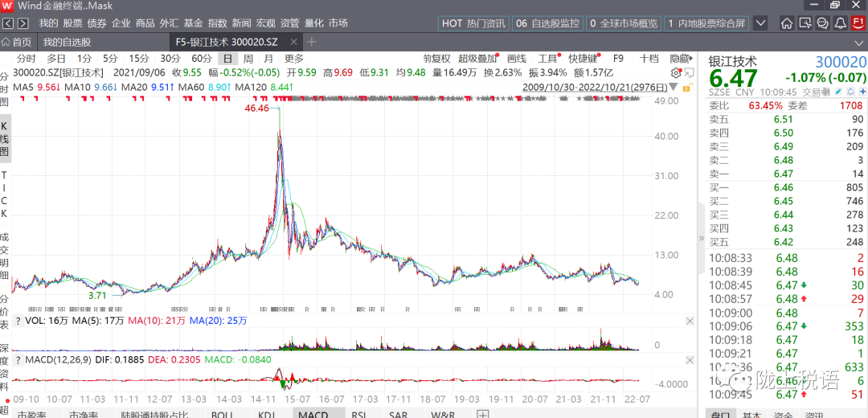Select the KDJ indicator tab
Viewport: 868px width, 418px height.
(267, 414)
